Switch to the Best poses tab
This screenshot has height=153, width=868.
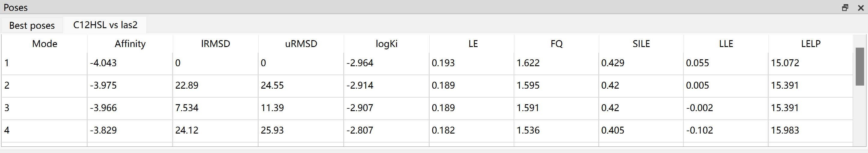pyautogui.click(x=32, y=25)
